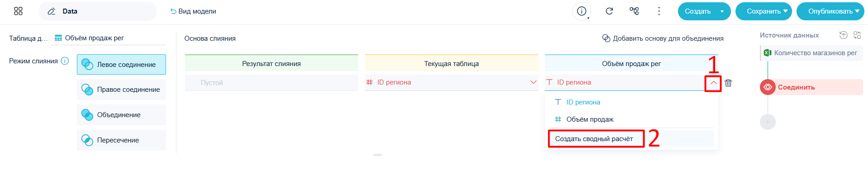Viewport: 868px width, 180px height.
Task: Open the info icon in top toolbar
Action: point(582,11)
